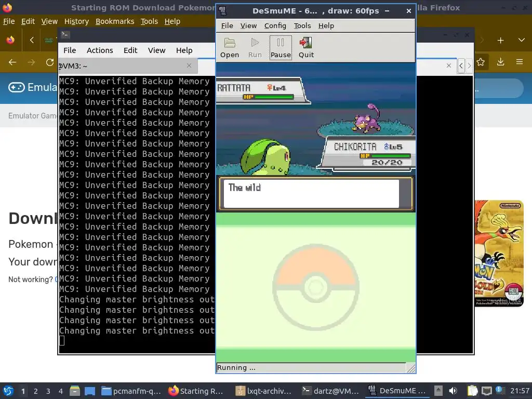Switch to pcmanfm-qt taskbar window
532x399 pixels.
tap(131, 391)
